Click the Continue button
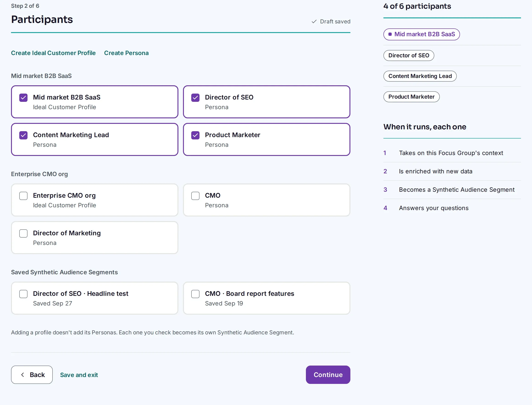The image size is (532, 405). [328, 375]
